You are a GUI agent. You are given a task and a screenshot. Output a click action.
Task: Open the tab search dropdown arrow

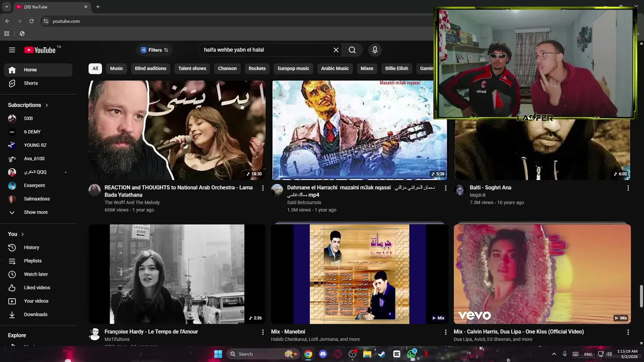[x=7, y=7]
